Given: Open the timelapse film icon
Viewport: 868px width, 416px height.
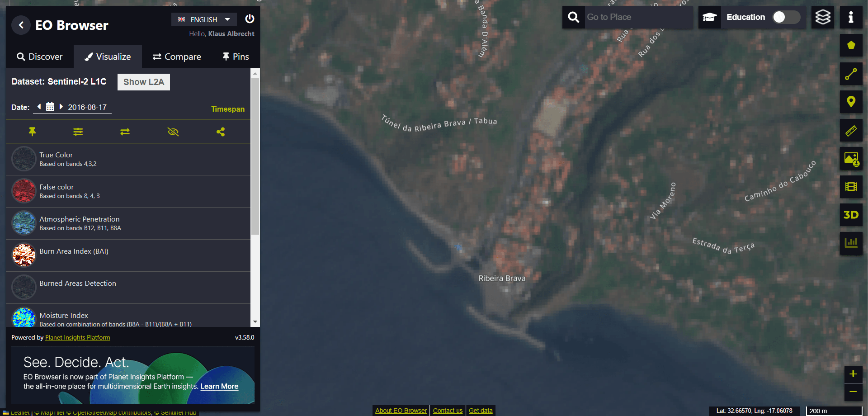Looking at the screenshot, I should pyautogui.click(x=851, y=187).
